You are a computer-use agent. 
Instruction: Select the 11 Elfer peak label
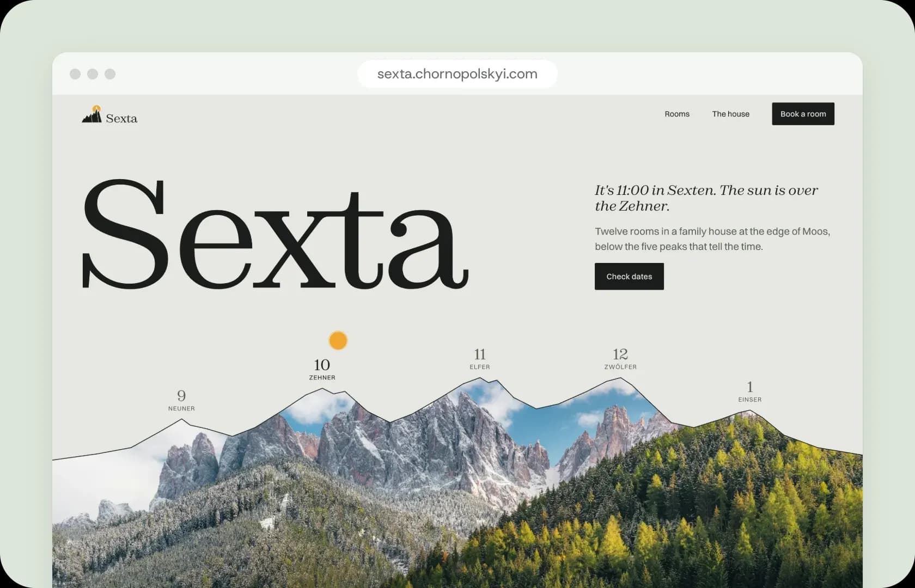tap(480, 358)
